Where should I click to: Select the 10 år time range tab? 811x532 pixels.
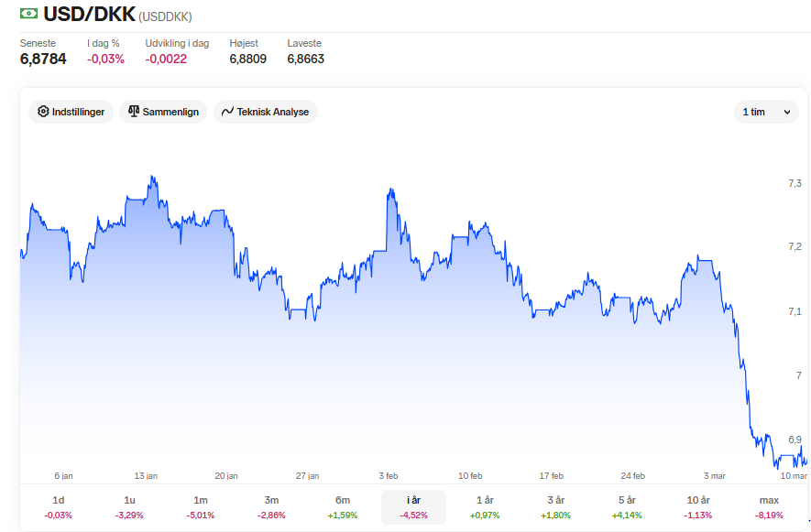697,507
